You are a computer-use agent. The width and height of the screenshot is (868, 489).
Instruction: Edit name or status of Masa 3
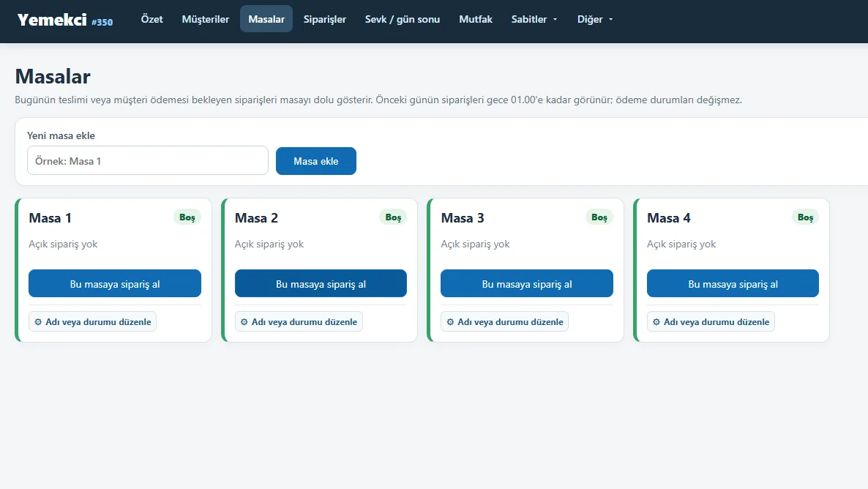tap(504, 322)
